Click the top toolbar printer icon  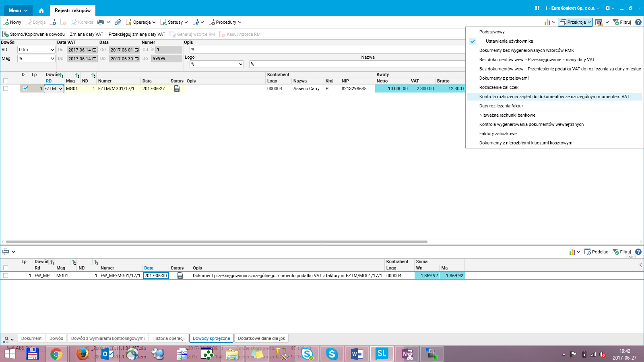[x=101, y=22]
